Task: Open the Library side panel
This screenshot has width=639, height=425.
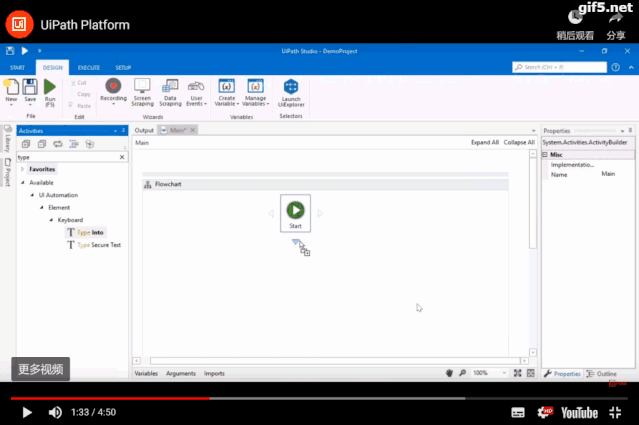Action: tap(8, 139)
